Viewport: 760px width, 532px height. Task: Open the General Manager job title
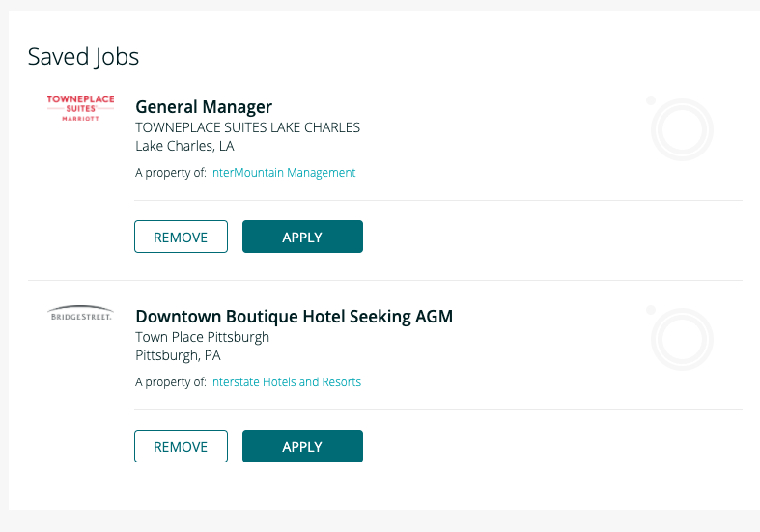coord(204,107)
